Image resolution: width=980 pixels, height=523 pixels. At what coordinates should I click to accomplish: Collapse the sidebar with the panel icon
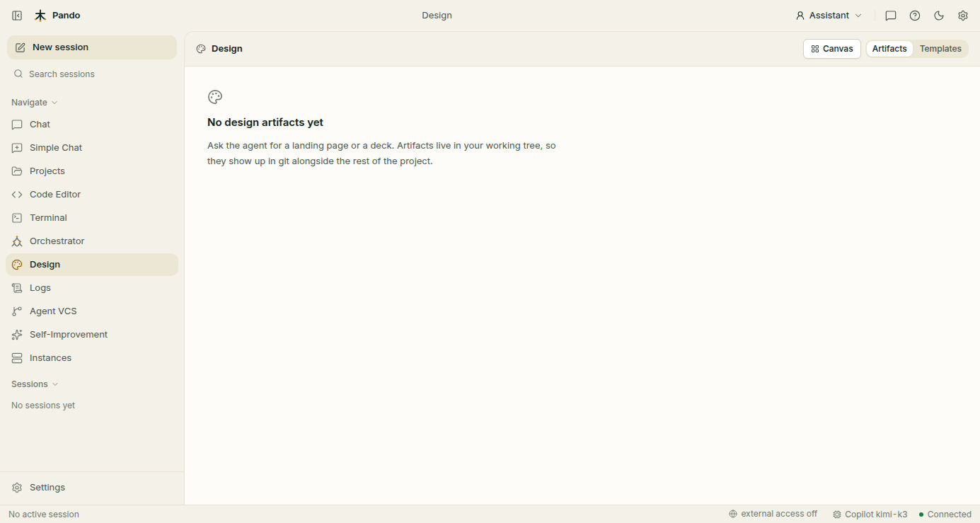17,16
